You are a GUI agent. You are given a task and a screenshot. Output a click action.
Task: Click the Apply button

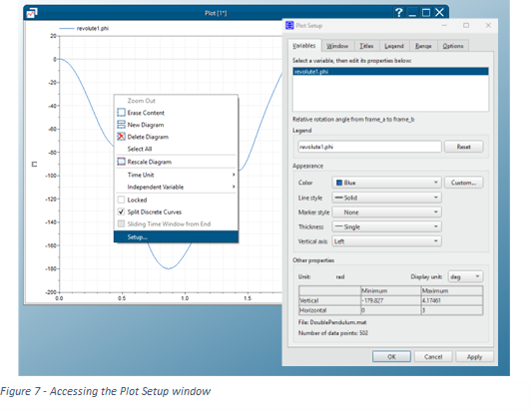(474, 357)
